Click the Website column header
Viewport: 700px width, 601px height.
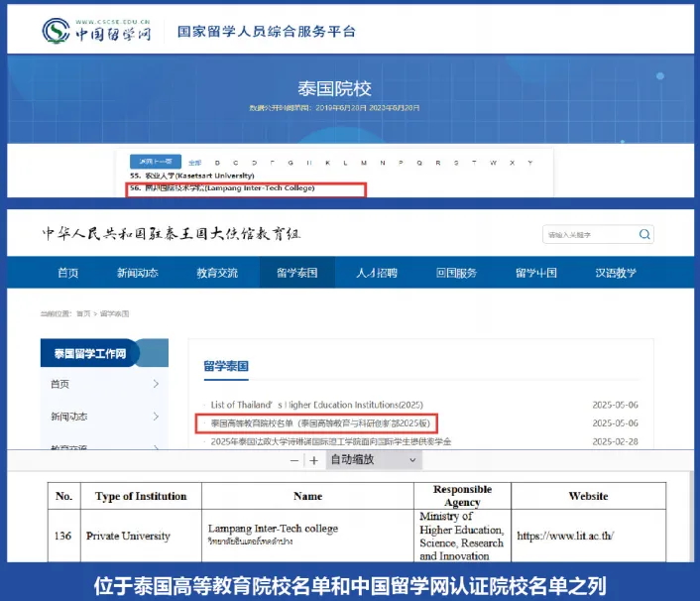click(x=588, y=496)
